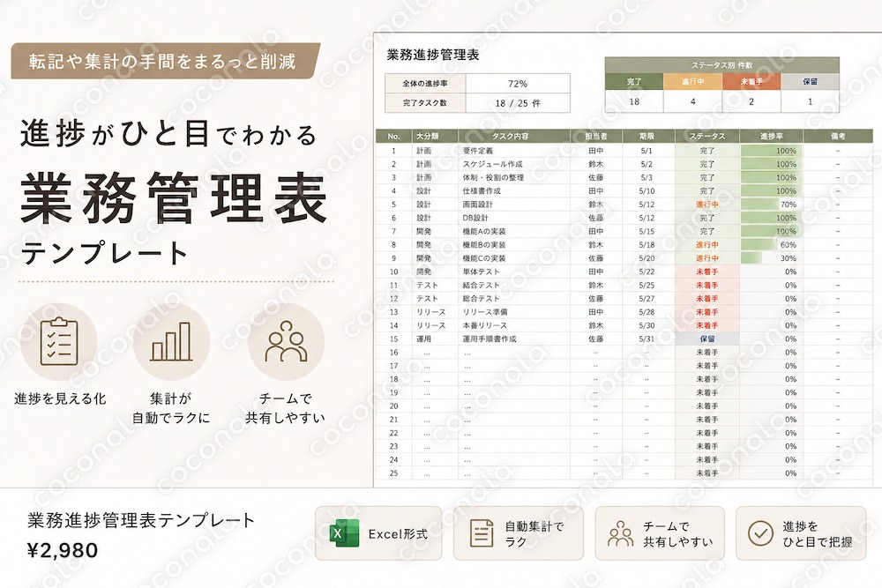The width and height of the screenshot is (882, 588).
Task: Click the 業務進捗管理表テンプレート product name
Action: [x=141, y=520]
